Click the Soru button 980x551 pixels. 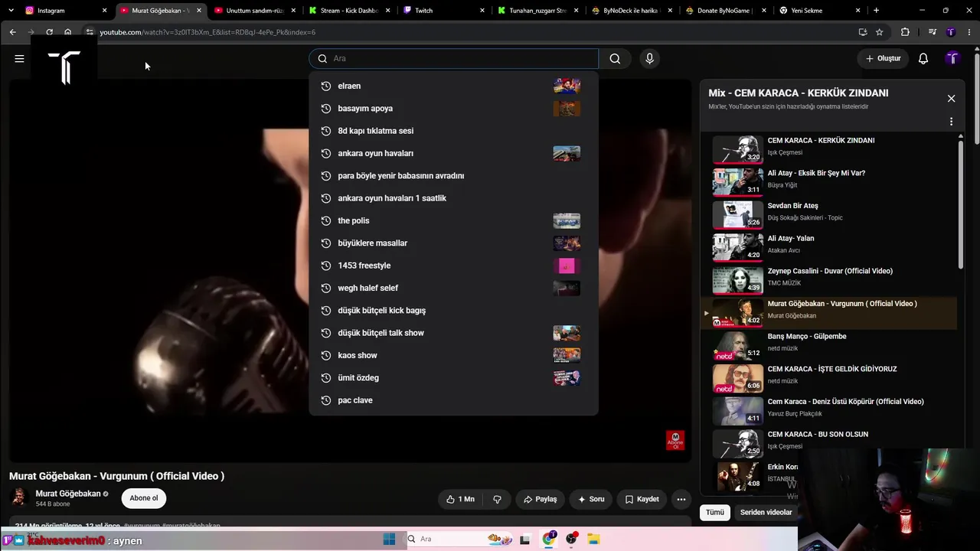click(591, 499)
